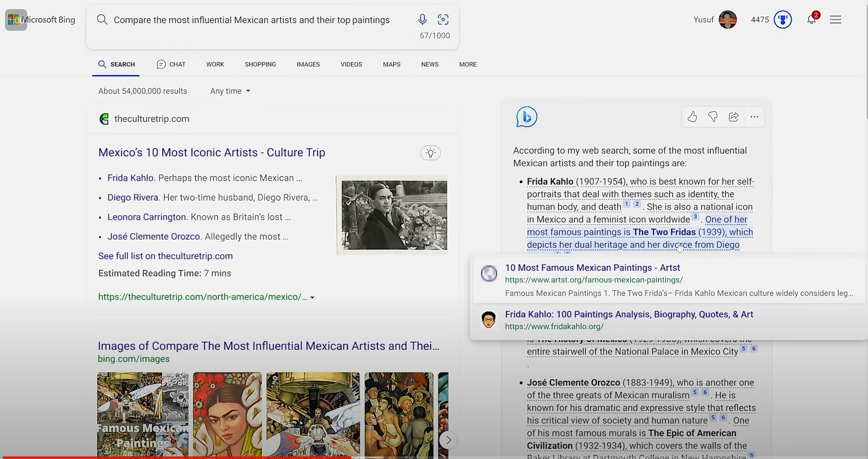The width and height of the screenshot is (868, 459).
Task: Switch to the CHAT tab
Action: pos(171,64)
